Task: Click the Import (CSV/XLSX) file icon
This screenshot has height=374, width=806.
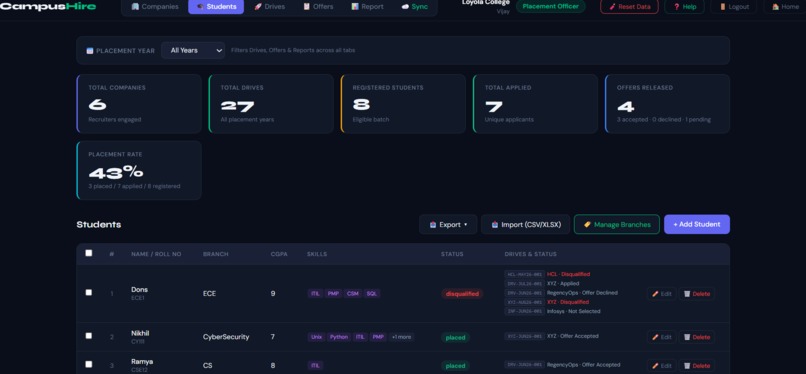Action: tap(495, 225)
